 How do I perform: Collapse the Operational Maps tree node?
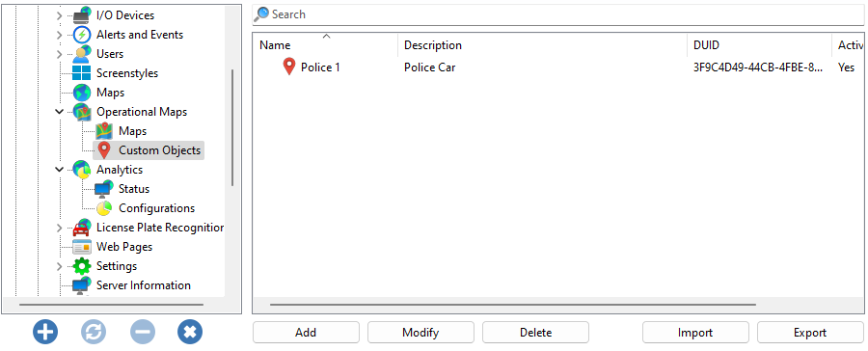[59, 111]
